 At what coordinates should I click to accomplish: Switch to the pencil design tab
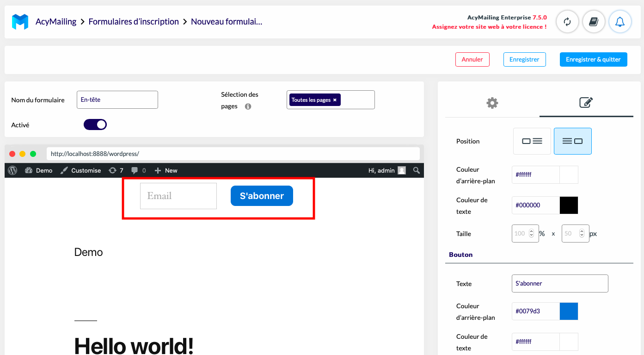click(x=586, y=103)
